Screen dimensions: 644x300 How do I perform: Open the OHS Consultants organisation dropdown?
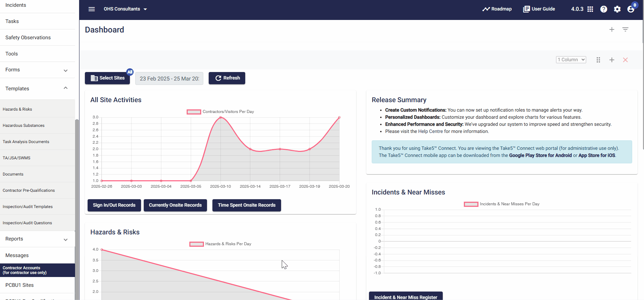tap(125, 9)
